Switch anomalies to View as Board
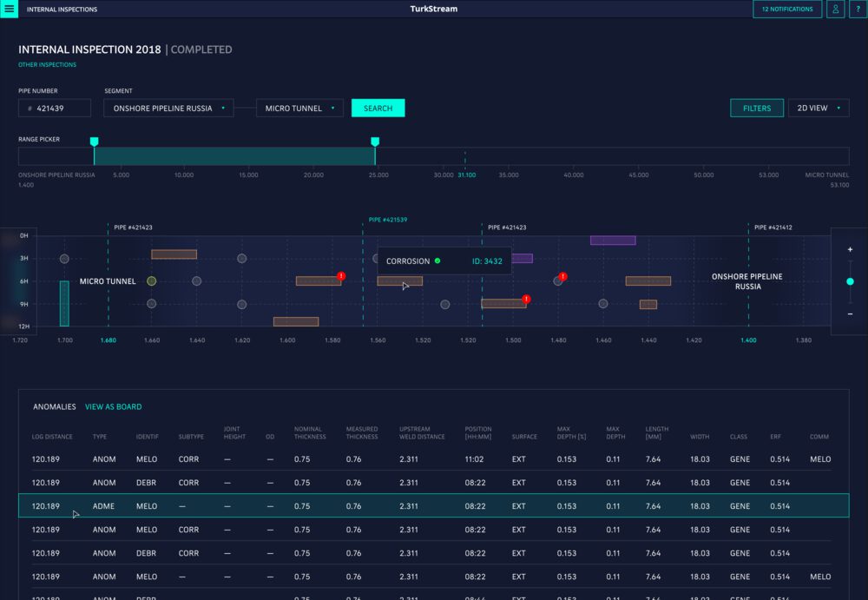 tap(113, 406)
